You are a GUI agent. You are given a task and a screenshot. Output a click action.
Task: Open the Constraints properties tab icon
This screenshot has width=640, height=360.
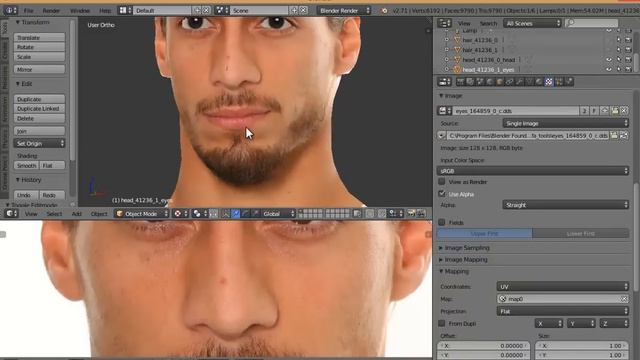509,82
